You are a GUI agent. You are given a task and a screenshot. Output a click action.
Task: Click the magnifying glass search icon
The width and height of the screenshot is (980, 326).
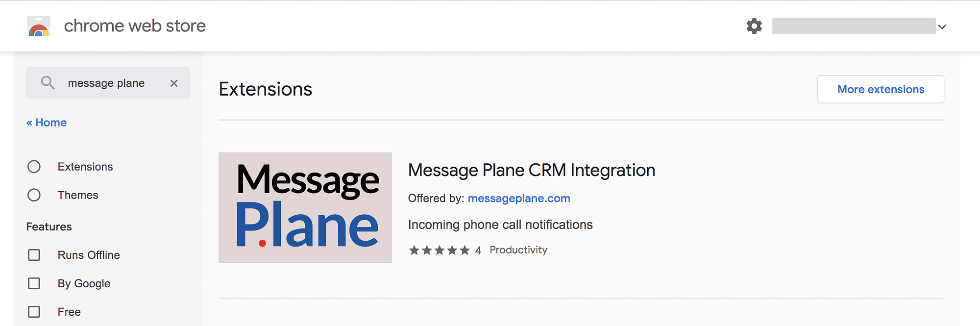pos(48,83)
